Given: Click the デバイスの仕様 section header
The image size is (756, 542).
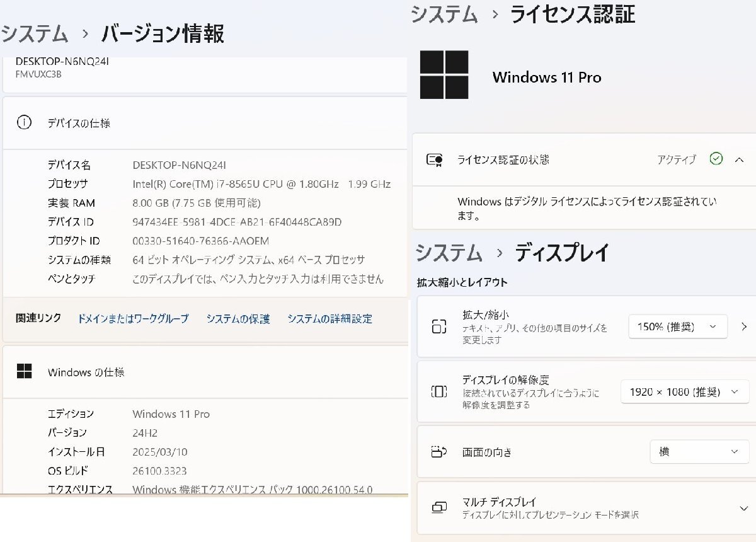Looking at the screenshot, I should pos(205,123).
